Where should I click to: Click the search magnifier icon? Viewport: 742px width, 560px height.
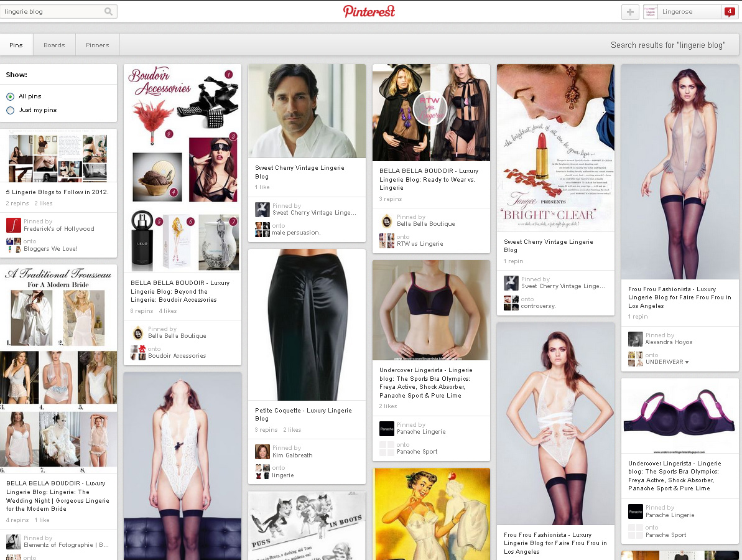tap(108, 11)
